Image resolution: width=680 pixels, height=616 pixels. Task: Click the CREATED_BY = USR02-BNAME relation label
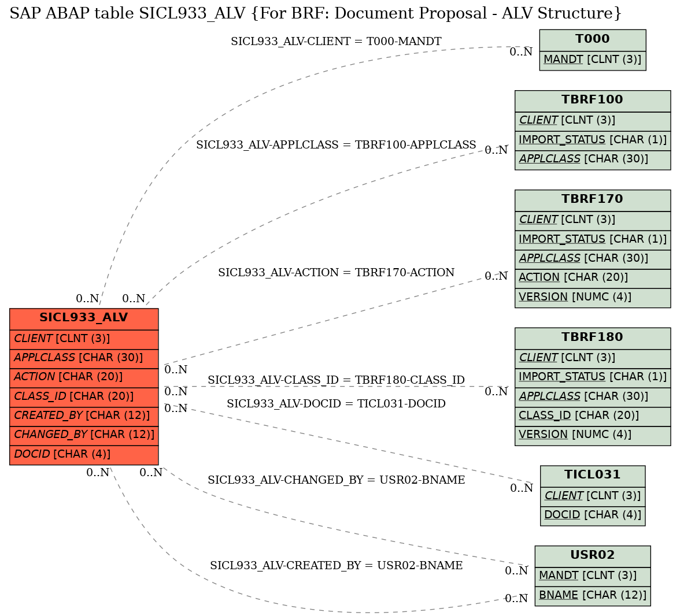336,566
